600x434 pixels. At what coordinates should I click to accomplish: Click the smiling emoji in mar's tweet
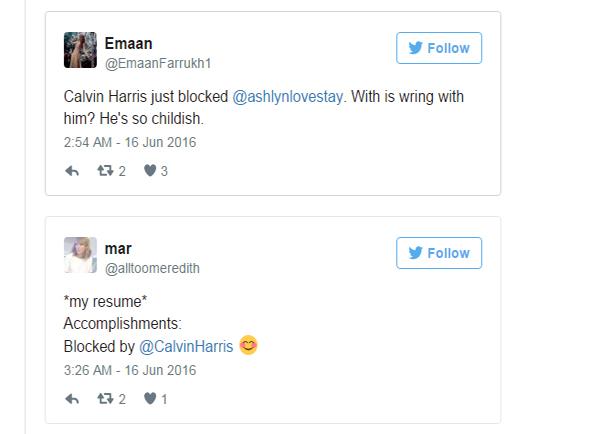(249, 346)
